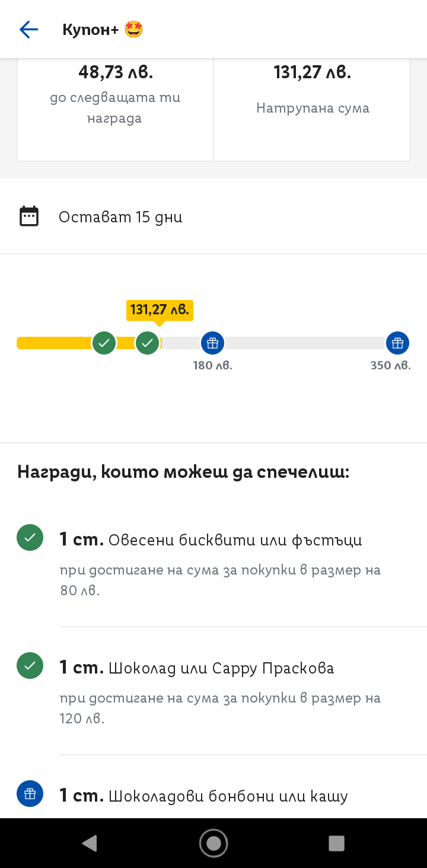The width and height of the screenshot is (427, 868).
Task: Open the Android recent apps button
Action: [336, 843]
